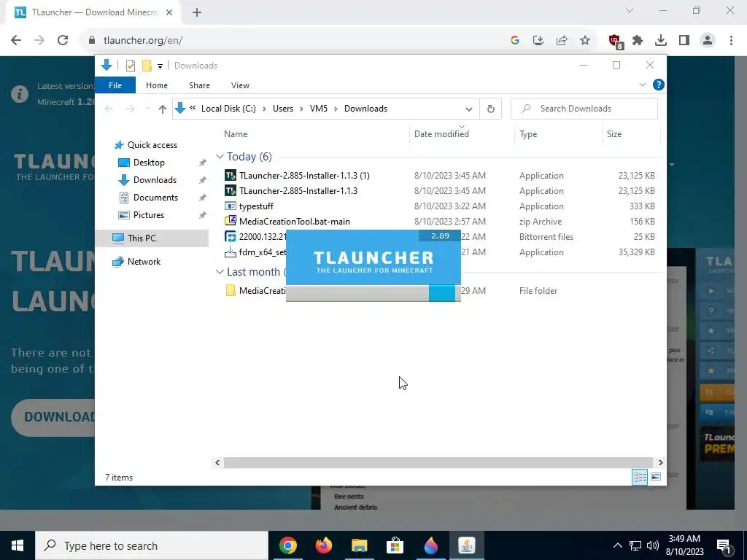
Task: Show hidden system tray icons
Action: [x=618, y=545]
